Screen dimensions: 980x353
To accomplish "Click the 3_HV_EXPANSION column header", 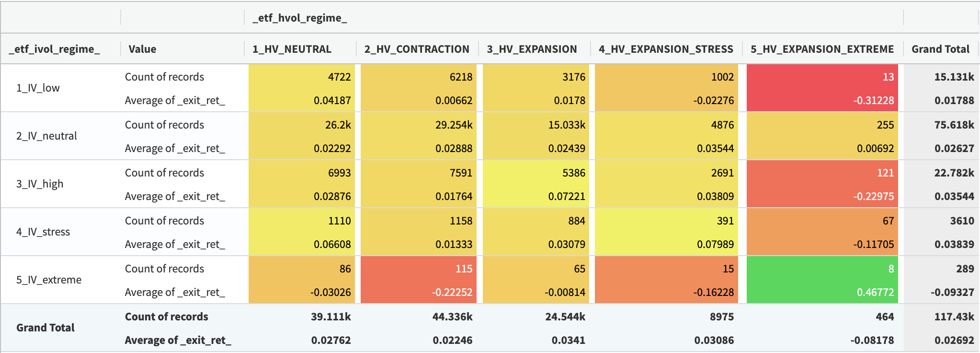I will (532, 49).
